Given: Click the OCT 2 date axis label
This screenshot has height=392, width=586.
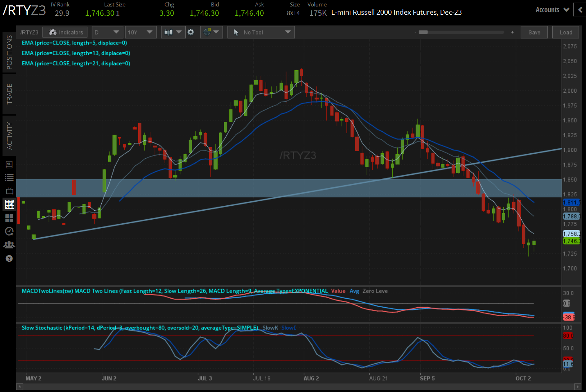Looking at the screenshot, I should pyautogui.click(x=523, y=378).
